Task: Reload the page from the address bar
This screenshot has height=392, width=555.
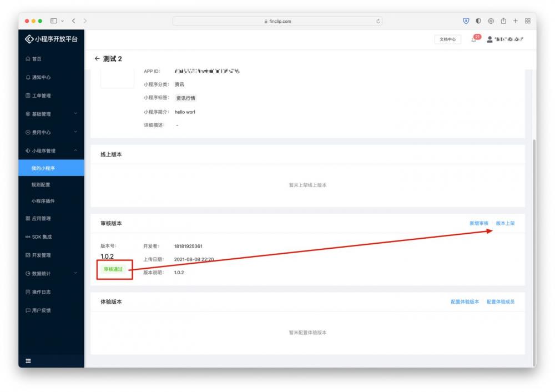Action: (x=378, y=21)
